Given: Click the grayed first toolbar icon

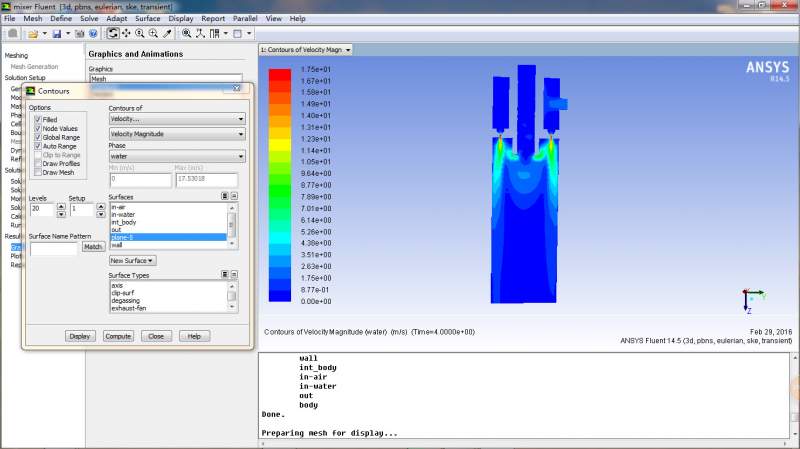Looking at the screenshot, I should (13, 34).
